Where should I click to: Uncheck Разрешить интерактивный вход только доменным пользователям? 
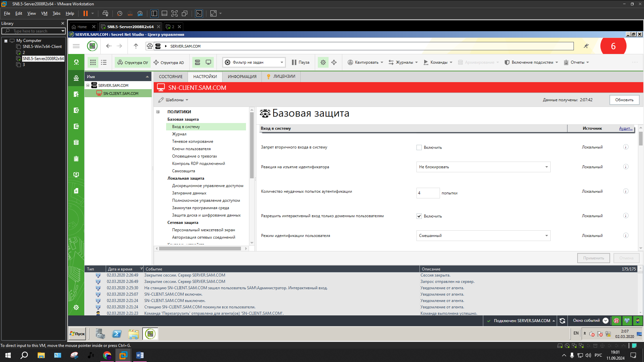[419, 216]
